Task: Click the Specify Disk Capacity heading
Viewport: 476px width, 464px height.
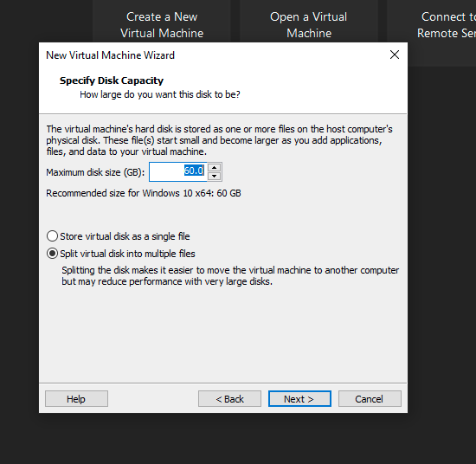Action: pyautogui.click(x=112, y=81)
